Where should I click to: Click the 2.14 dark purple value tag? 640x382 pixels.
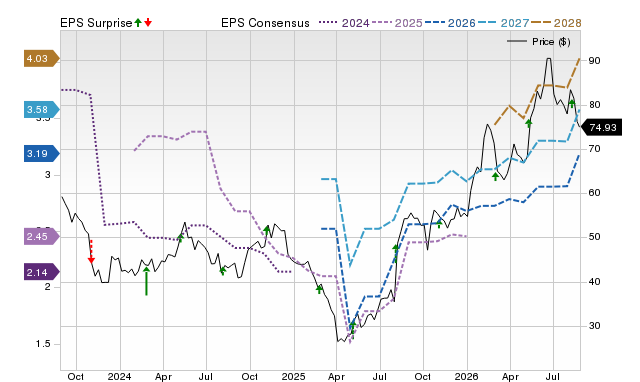click(x=41, y=272)
